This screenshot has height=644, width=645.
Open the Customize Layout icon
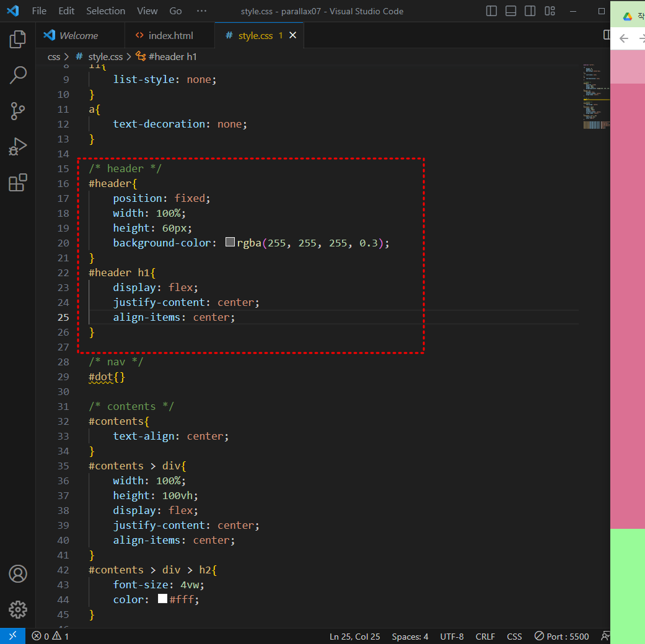(x=550, y=11)
